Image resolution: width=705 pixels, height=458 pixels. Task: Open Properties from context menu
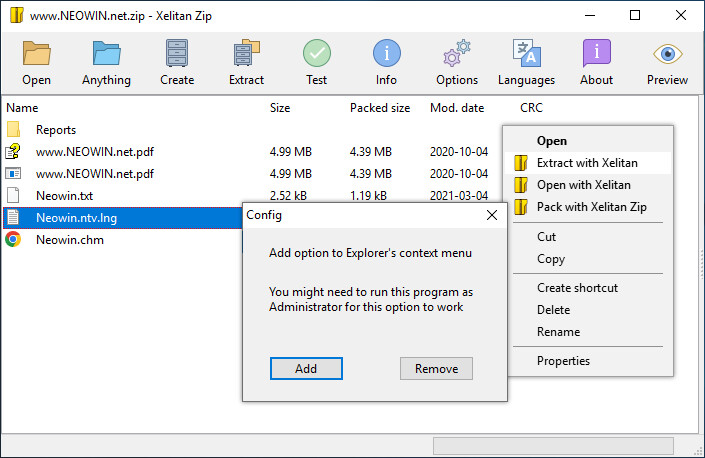[563, 360]
